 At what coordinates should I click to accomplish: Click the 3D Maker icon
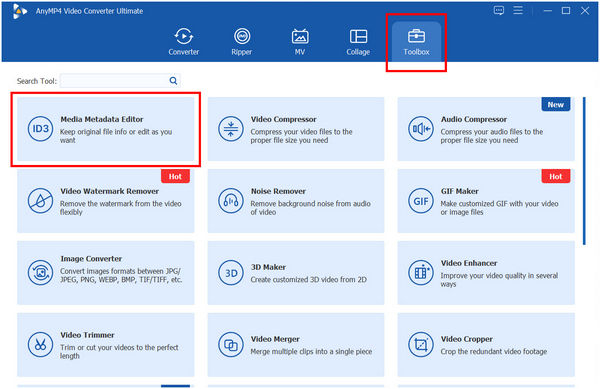point(231,273)
